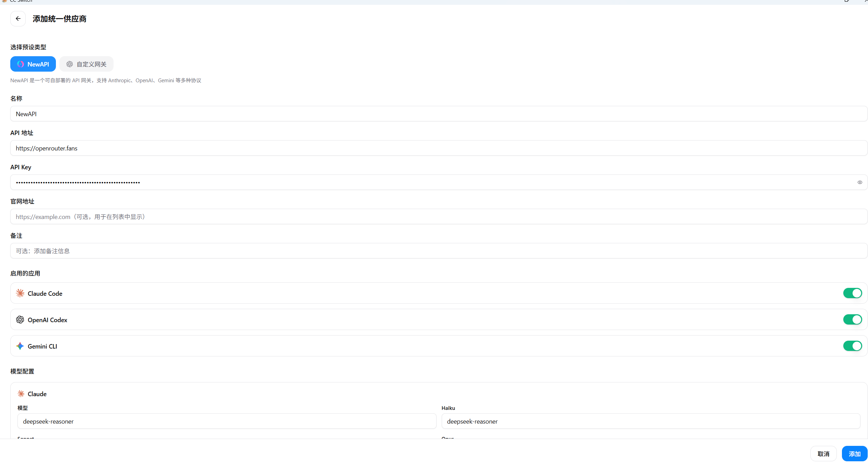868x463 pixels.
Task: Click the 添加统一供应商 page heading
Action: [59, 19]
